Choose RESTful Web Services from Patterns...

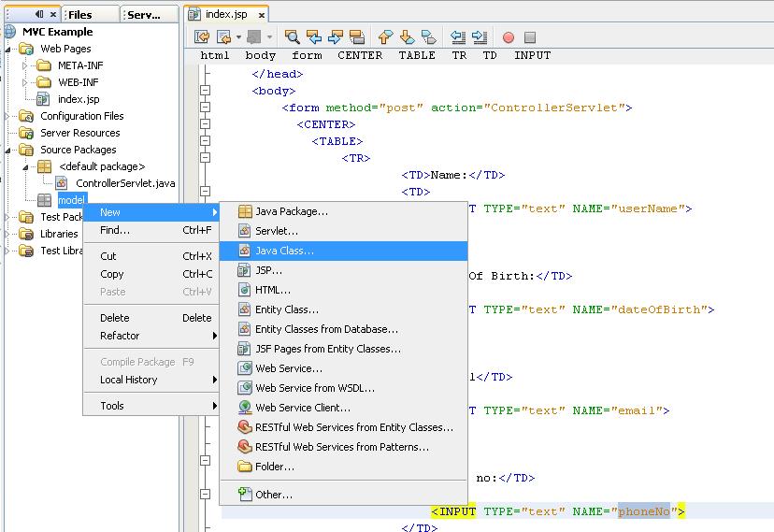344,447
